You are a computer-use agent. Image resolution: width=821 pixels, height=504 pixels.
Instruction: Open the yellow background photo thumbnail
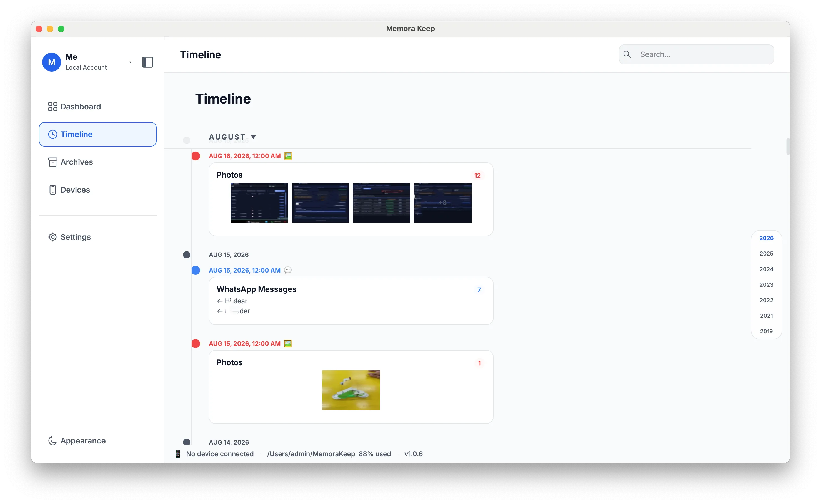(351, 390)
